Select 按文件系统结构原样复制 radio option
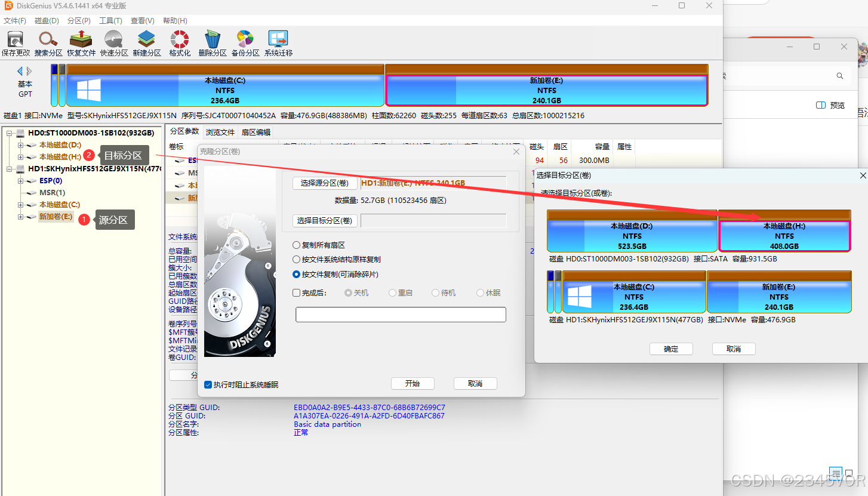The image size is (868, 496). click(x=296, y=260)
